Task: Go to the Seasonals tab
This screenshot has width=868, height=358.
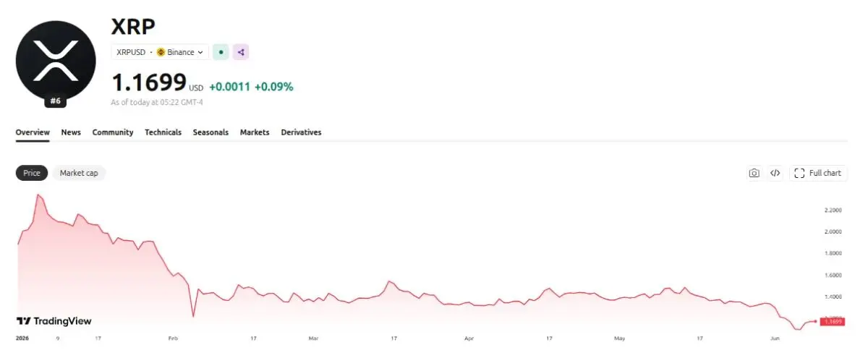Action: click(210, 132)
